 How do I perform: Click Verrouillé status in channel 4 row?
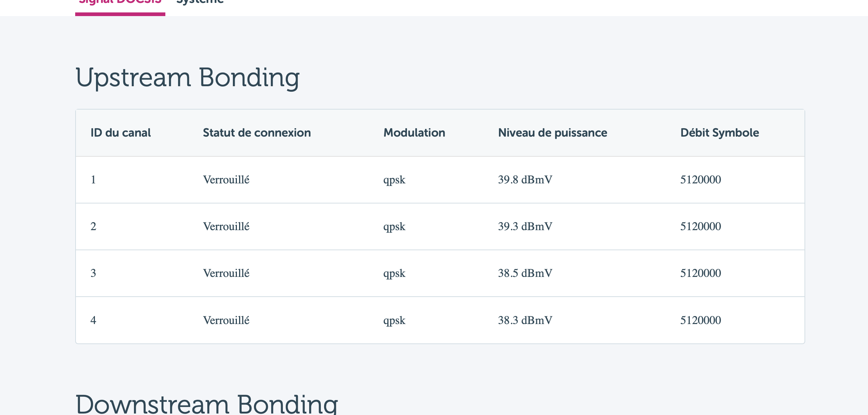point(226,320)
